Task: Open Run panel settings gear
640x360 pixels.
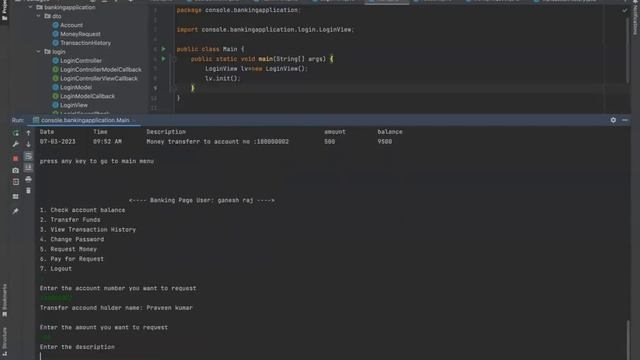Action: tap(613, 120)
